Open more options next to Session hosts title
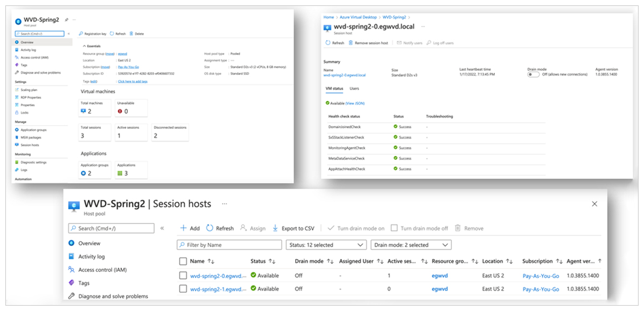 pyautogui.click(x=224, y=204)
